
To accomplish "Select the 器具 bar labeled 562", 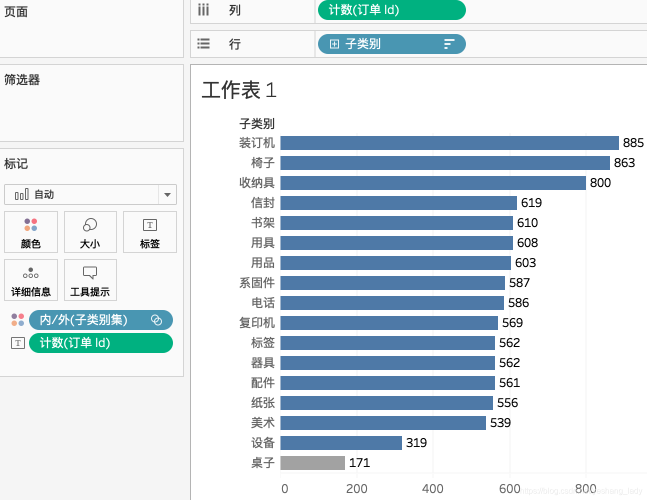I will pos(388,363).
